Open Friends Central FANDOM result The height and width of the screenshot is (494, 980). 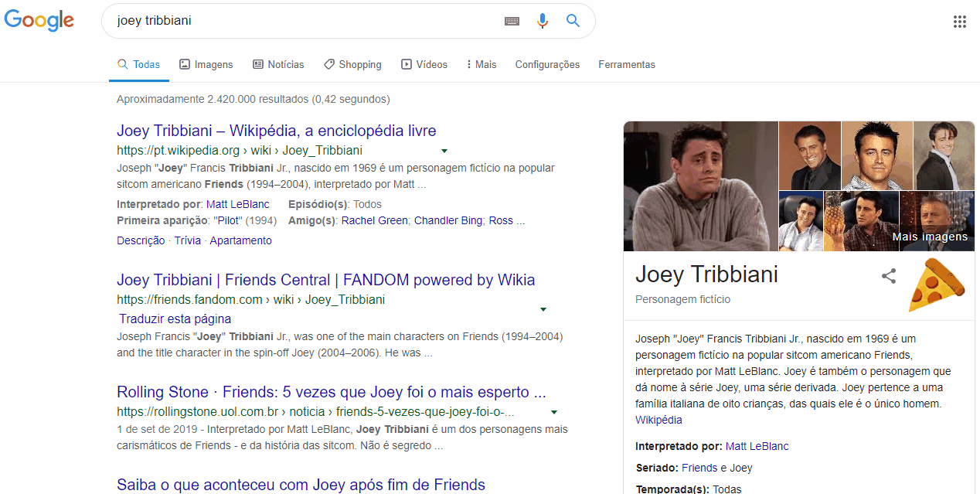(x=326, y=280)
